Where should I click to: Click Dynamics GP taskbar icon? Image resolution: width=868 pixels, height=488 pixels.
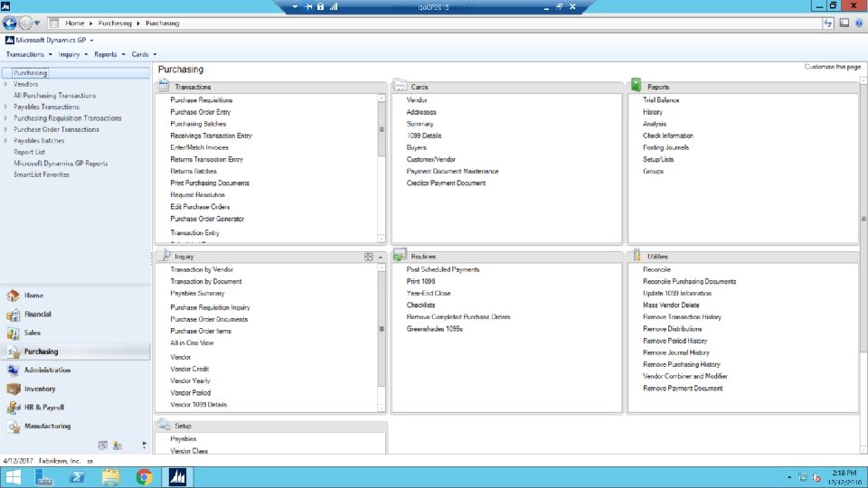tap(177, 477)
